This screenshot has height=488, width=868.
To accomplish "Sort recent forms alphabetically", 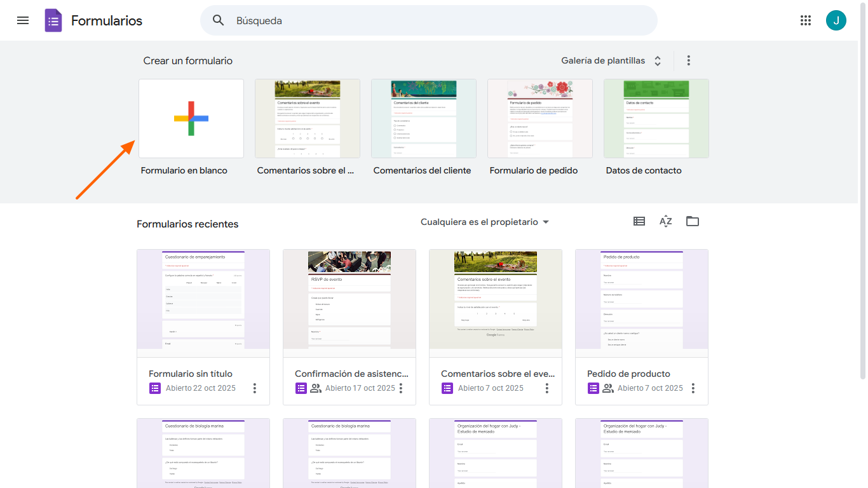I will coord(665,221).
